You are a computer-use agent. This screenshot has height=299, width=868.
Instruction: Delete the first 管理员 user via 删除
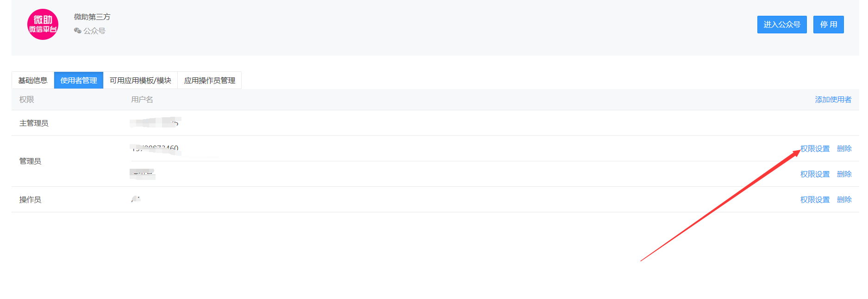coord(844,148)
